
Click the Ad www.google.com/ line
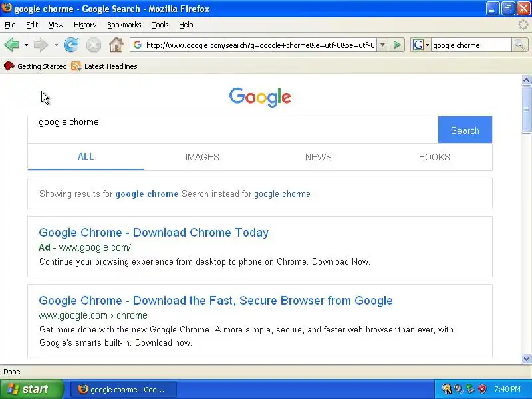click(x=85, y=247)
